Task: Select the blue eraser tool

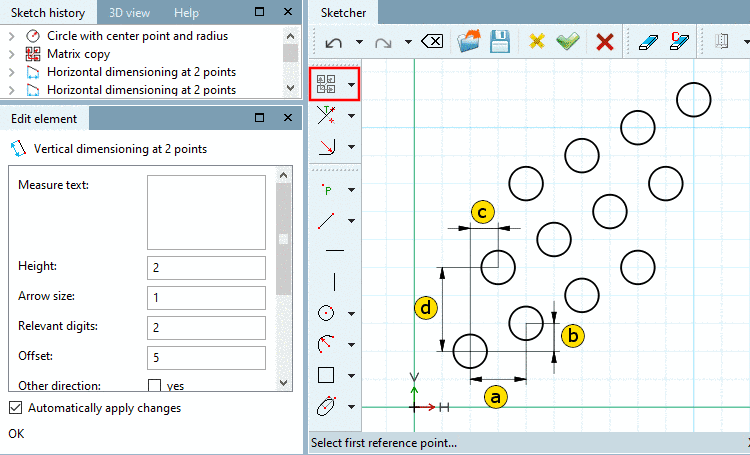Action: 649,42
